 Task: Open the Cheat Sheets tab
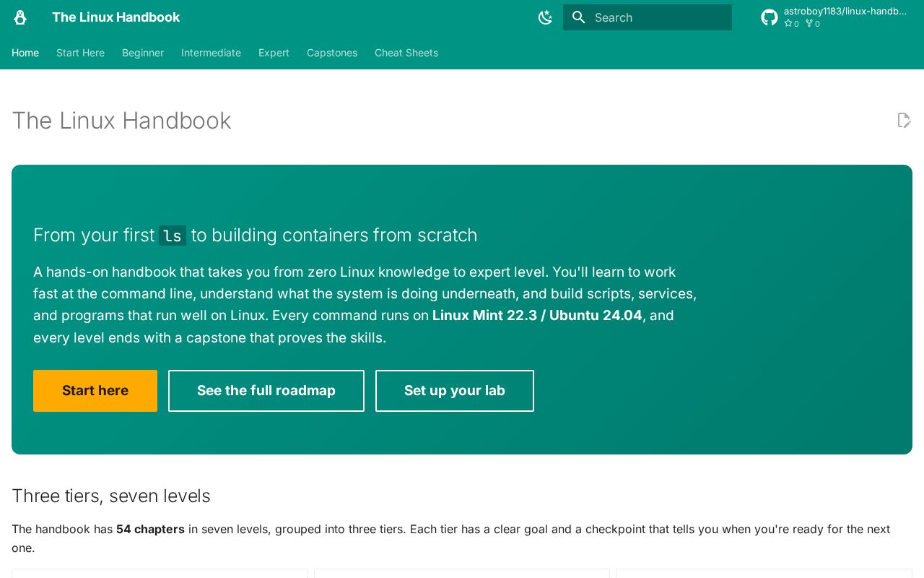(x=406, y=53)
